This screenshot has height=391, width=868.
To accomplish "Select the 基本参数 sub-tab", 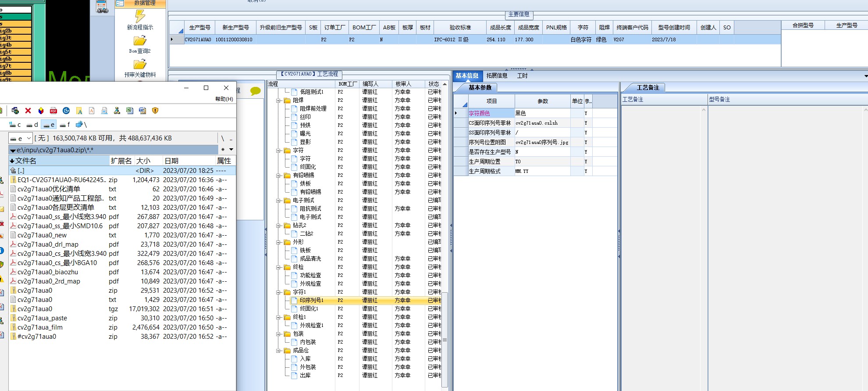I will pos(480,88).
